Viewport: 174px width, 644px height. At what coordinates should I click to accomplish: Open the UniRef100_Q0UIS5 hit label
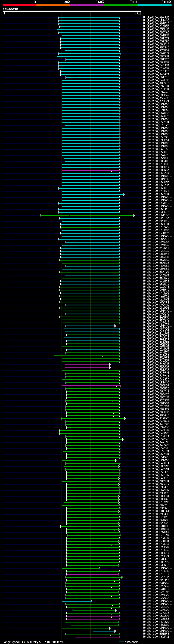156,218
